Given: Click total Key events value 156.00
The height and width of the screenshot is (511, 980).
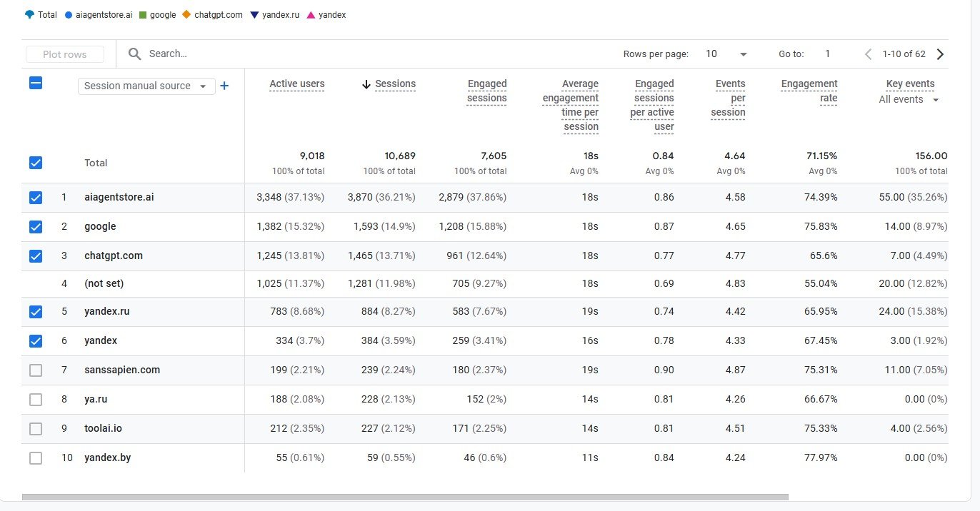Looking at the screenshot, I should (931, 156).
